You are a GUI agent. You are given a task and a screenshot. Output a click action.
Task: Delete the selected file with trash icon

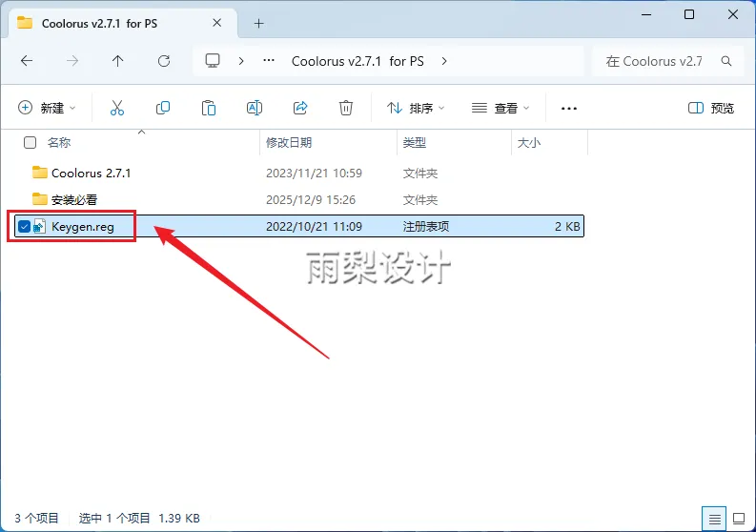click(346, 108)
